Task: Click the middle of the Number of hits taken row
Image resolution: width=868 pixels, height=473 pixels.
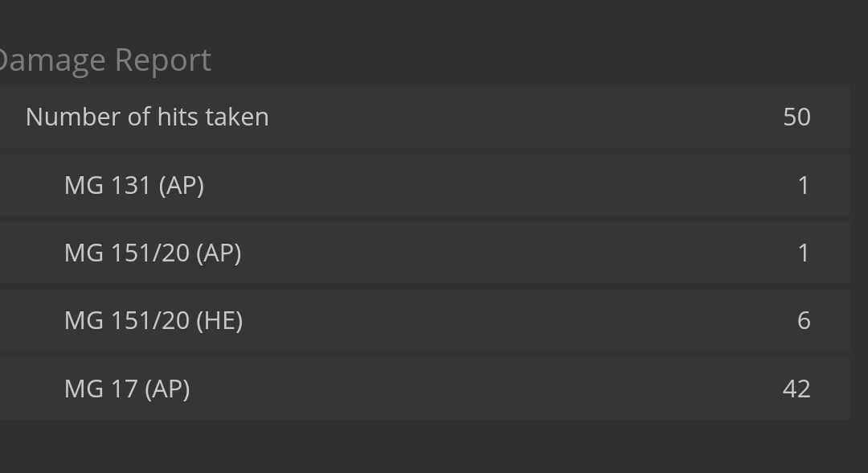Action: point(424,117)
